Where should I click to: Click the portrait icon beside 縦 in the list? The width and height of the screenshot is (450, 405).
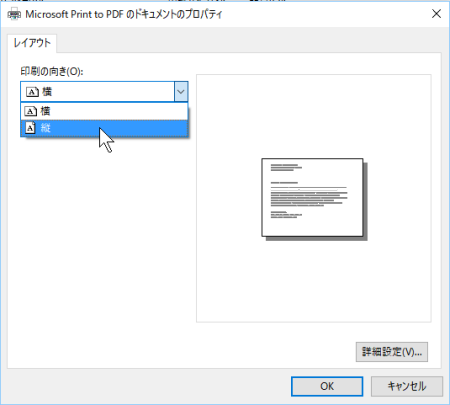pos(30,128)
